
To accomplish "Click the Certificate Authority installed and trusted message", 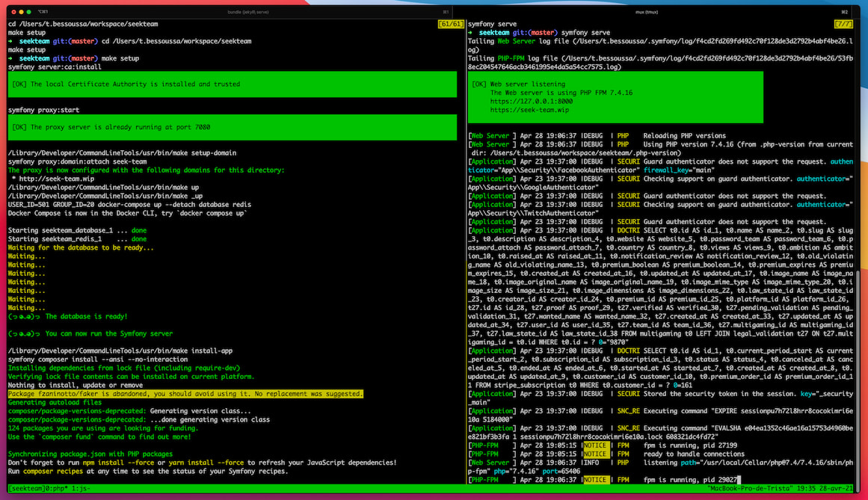I will [x=233, y=84].
